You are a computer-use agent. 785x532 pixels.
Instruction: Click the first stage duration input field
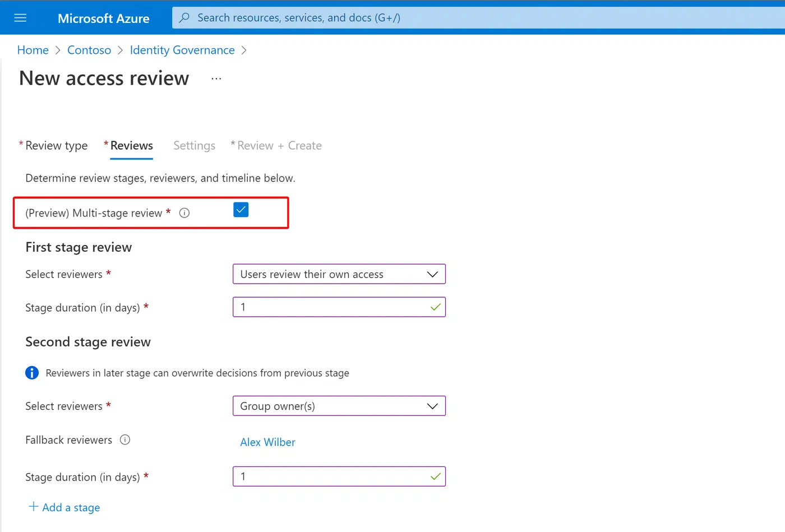(339, 307)
